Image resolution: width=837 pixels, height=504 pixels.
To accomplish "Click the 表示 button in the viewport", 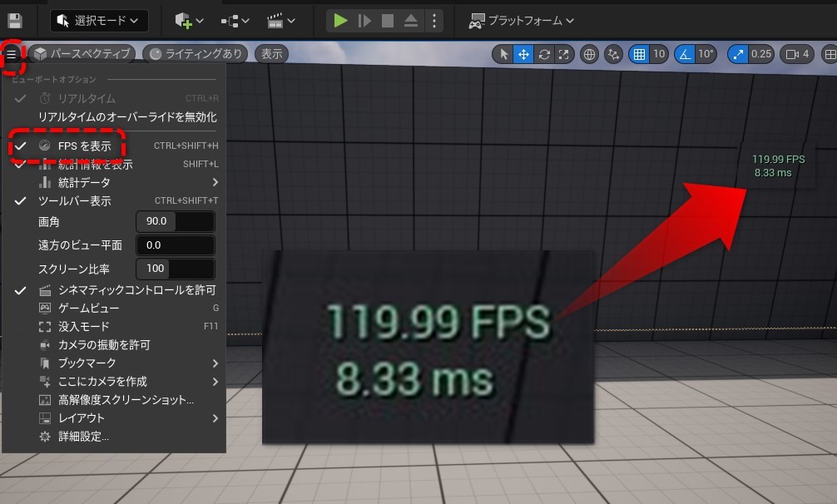I will [272, 53].
